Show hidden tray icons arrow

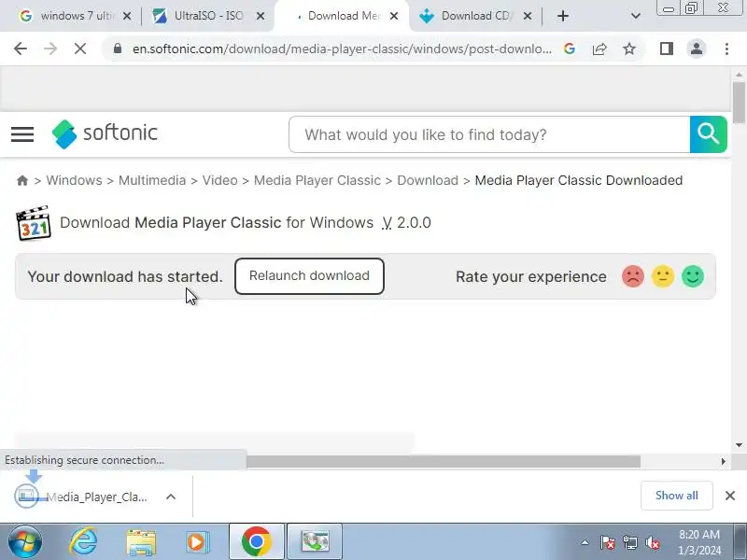tap(585, 542)
